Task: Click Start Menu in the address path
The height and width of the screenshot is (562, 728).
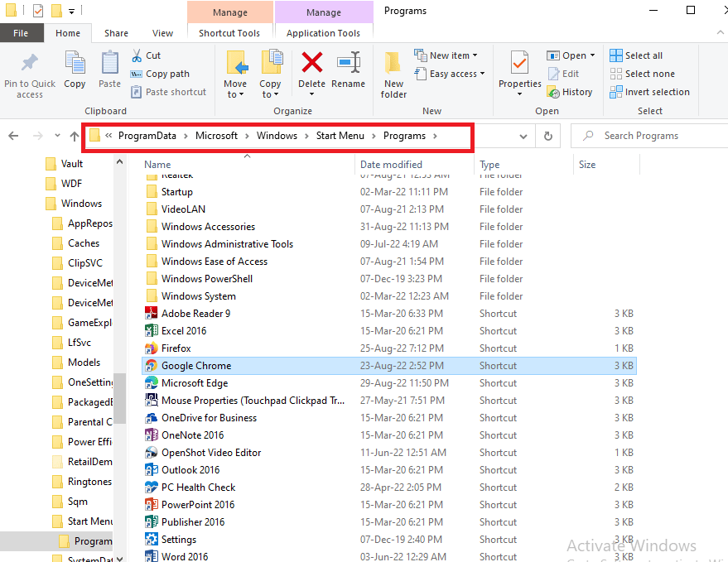Action: click(340, 136)
